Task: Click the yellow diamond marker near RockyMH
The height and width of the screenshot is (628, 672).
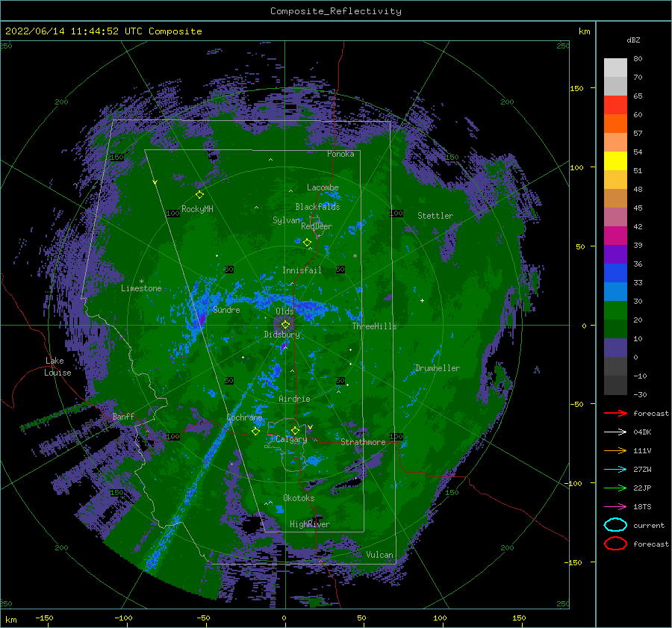Action: (x=199, y=195)
